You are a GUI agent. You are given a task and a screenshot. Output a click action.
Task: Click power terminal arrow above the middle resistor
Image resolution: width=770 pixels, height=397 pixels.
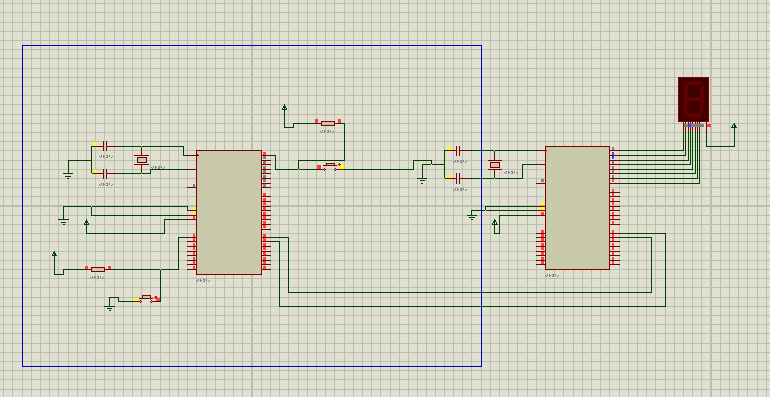click(x=284, y=108)
